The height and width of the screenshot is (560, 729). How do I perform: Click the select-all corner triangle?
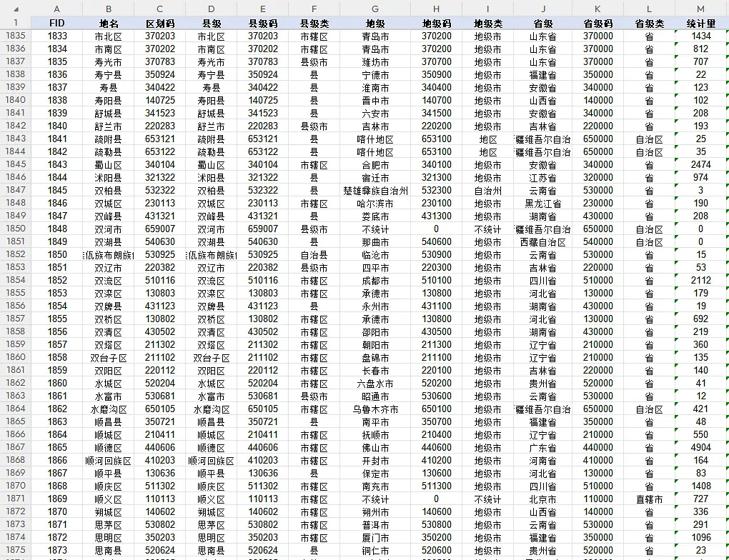[x=16, y=9]
